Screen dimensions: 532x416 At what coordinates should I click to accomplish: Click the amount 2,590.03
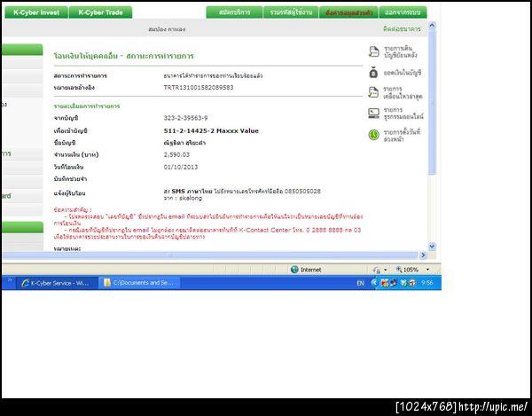[x=176, y=154]
